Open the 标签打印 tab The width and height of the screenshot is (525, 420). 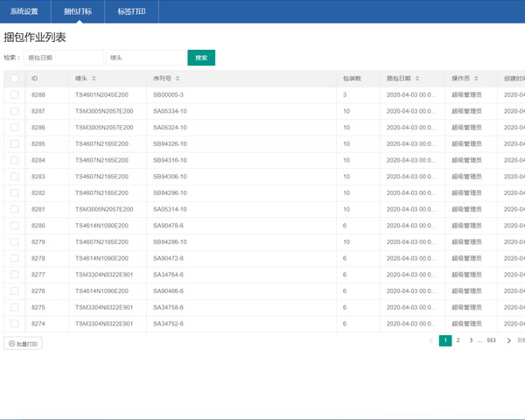(x=131, y=11)
